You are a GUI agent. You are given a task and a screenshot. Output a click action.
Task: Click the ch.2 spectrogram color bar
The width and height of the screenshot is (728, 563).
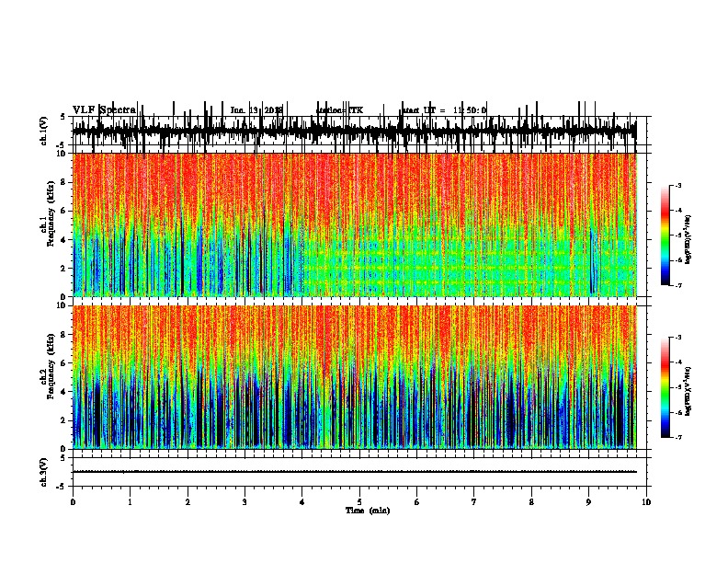click(665, 387)
